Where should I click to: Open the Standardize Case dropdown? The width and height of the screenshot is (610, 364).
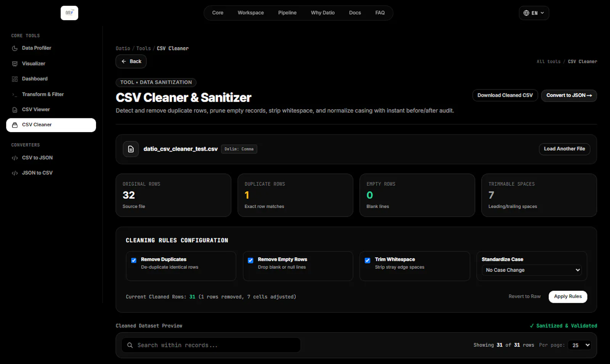(x=531, y=270)
